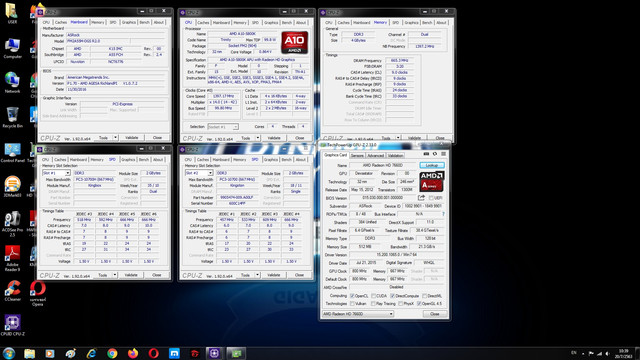Screen dimensions: 640x360
Task: Toggle the PhysX checkbox
Action: pyautogui.click(x=400, y=304)
